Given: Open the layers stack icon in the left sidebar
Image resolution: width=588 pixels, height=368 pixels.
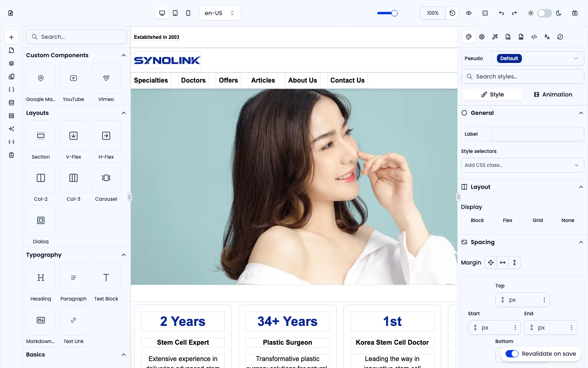Looking at the screenshot, I should [x=11, y=63].
